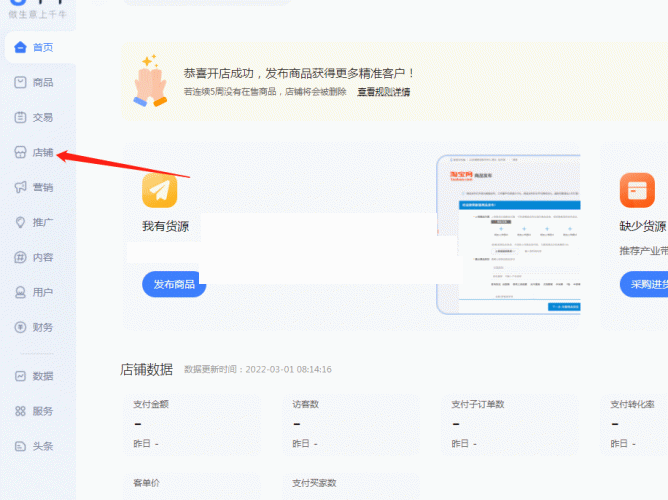This screenshot has width=668, height=500.
Task: Click the 头条 news icon
Action: pyautogui.click(x=20, y=446)
